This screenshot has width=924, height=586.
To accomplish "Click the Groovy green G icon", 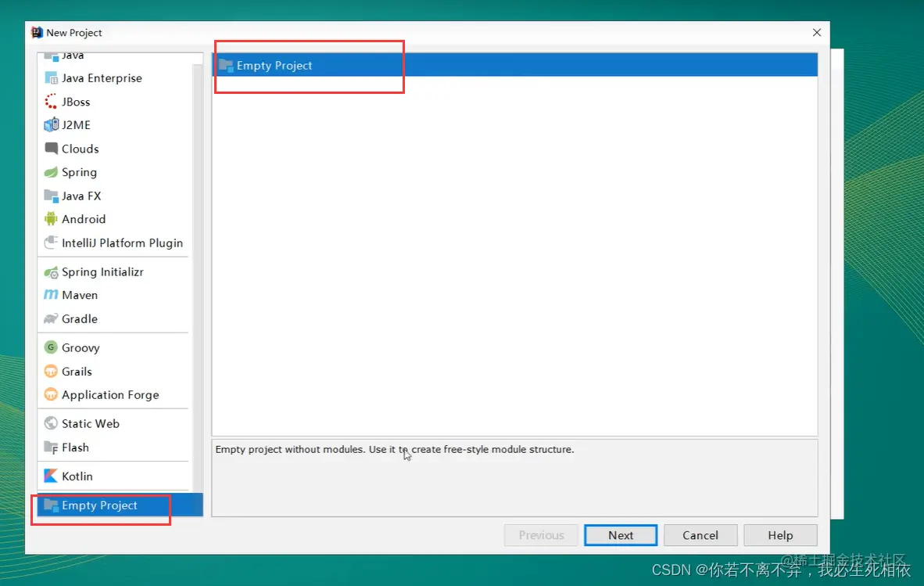I will tap(52, 347).
